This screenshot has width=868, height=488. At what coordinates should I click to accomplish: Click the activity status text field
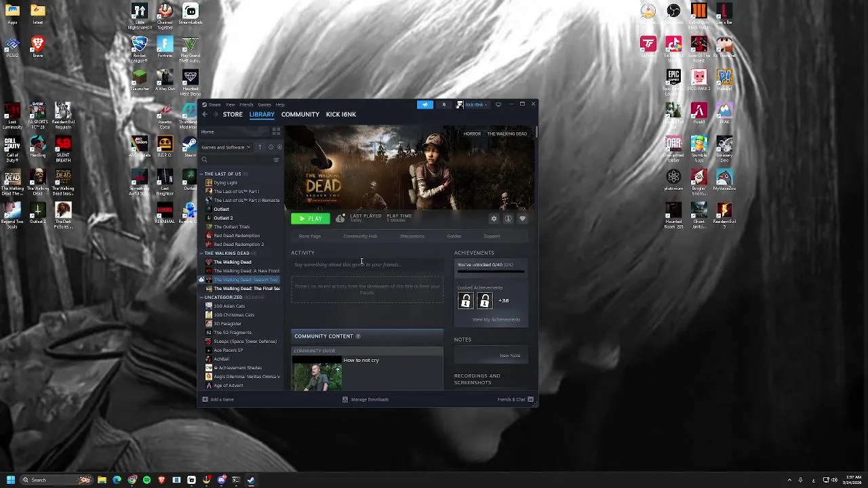(367, 264)
